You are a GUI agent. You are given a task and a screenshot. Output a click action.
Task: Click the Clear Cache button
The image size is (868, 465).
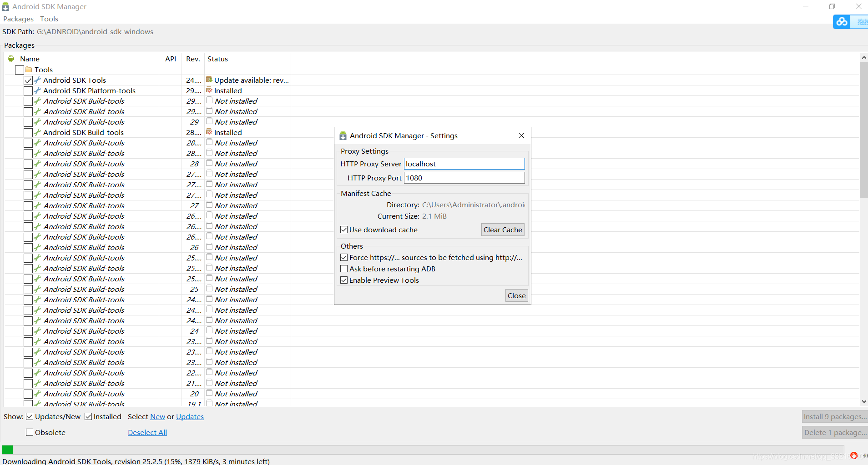(x=503, y=230)
